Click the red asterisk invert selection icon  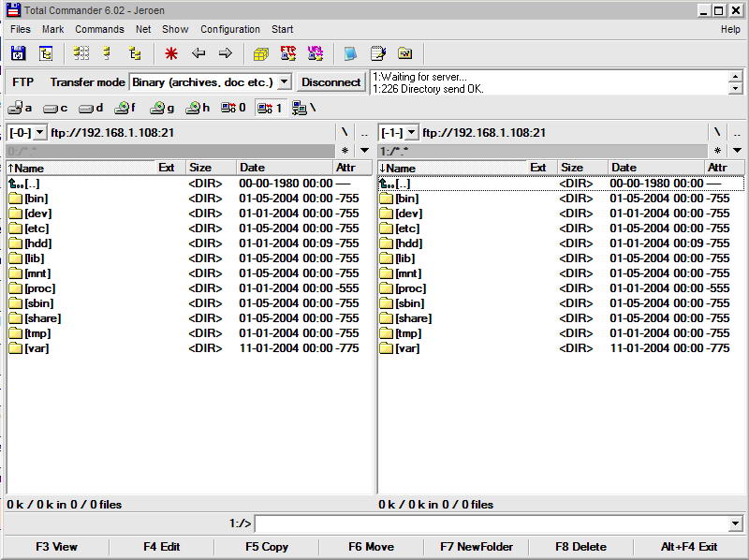pos(171,53)
